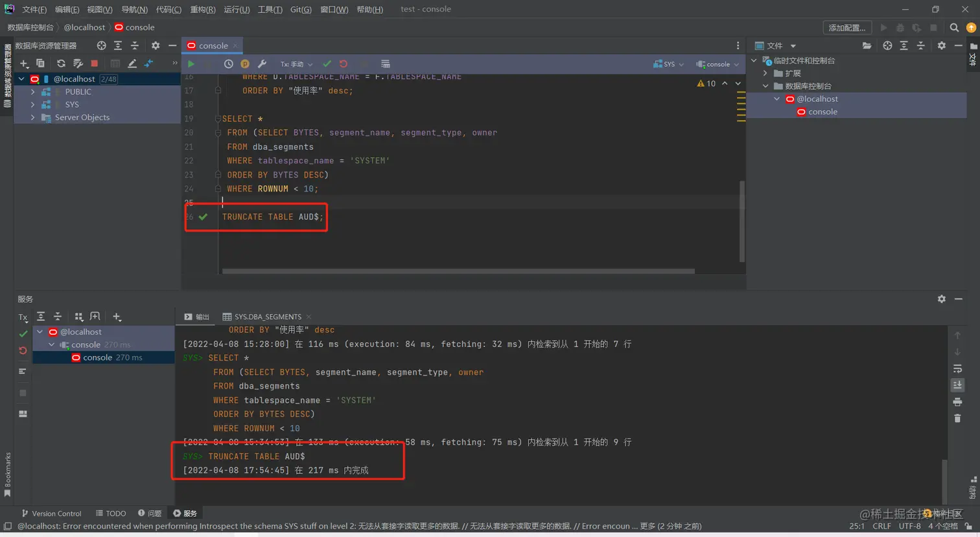Click the output panel vertical scrollbar
This screenshot has width=980, height=537.
coord(944,483)
